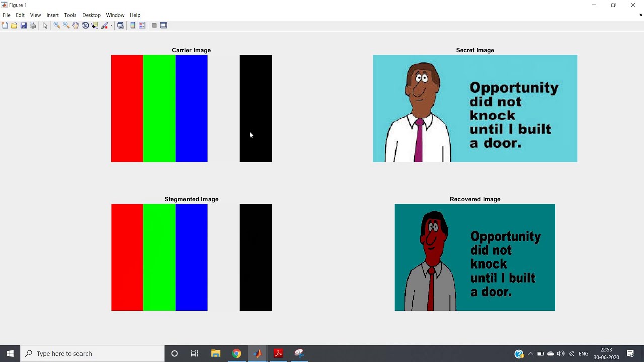Click the Show Plot Tools icon
The width and height of the screenshot is (644, 362).
tap(164, 25)
